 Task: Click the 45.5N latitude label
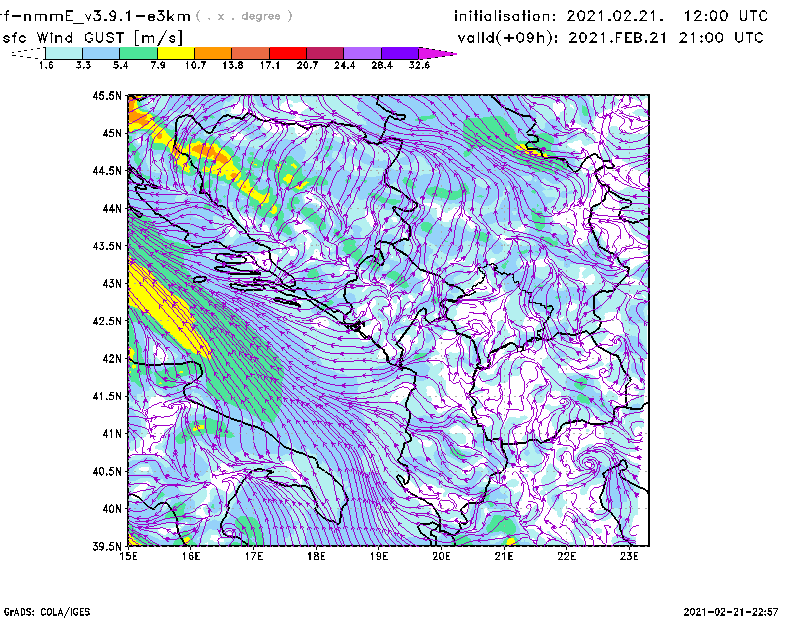click(x=107, y=96)
